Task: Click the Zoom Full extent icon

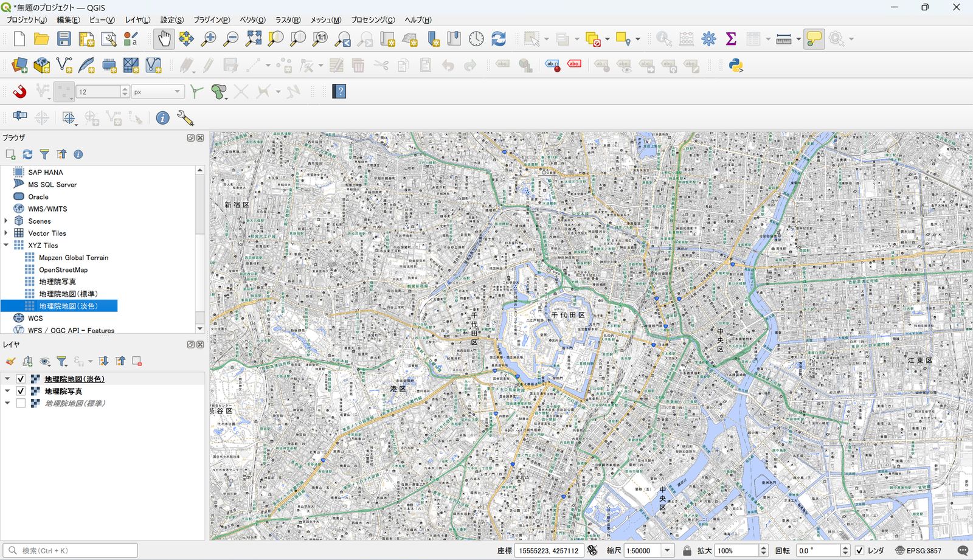Action: click(x=254, y=39)
